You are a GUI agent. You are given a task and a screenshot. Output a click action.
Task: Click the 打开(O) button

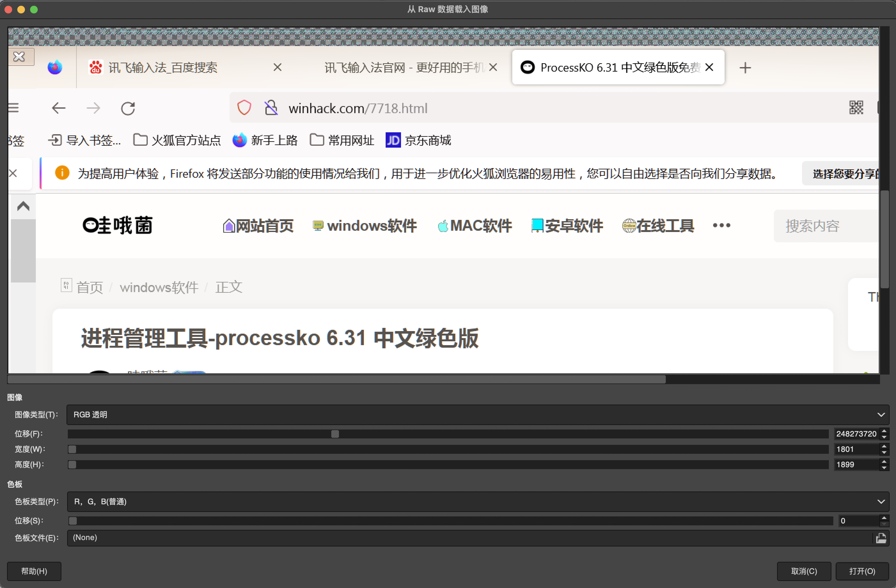(862, 571)
